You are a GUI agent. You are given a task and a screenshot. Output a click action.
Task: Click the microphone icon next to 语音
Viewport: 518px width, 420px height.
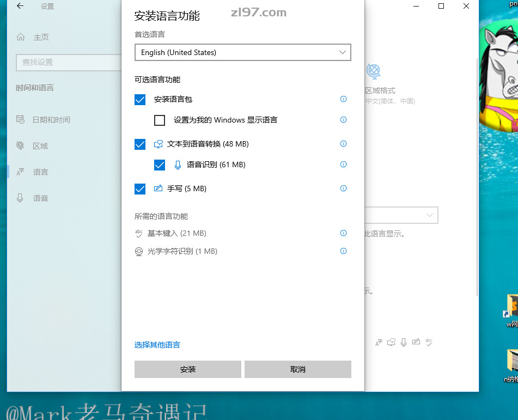click(20, 198)
